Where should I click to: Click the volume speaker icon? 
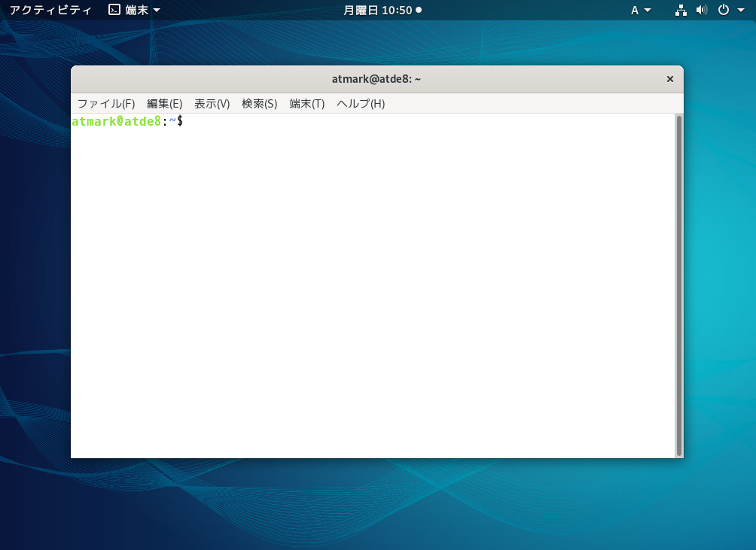(x=702, y=10)
